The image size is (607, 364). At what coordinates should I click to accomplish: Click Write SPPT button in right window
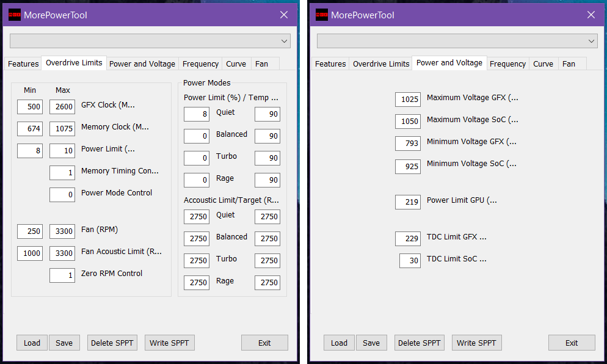pyautogui.click(x=476, y=343)
